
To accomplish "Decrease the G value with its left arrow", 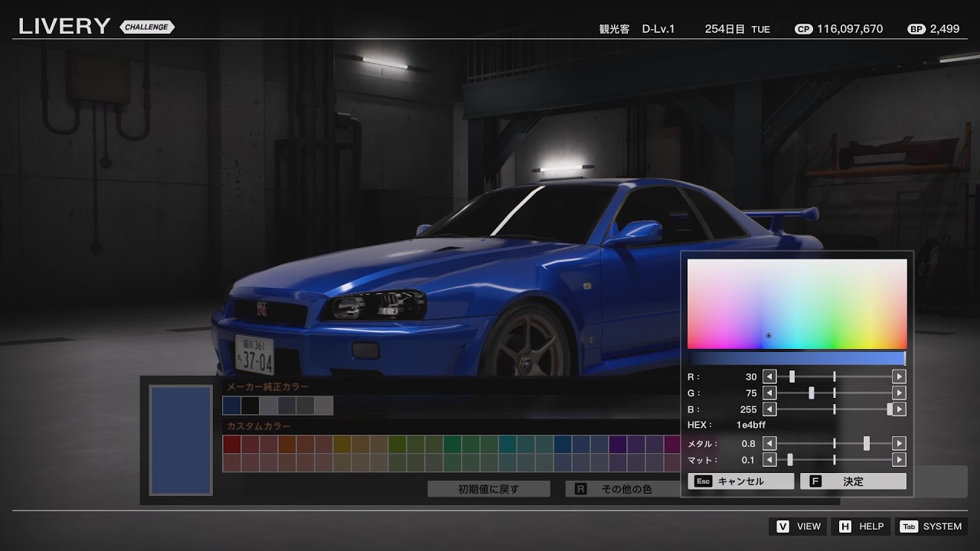I will [769, 393].
